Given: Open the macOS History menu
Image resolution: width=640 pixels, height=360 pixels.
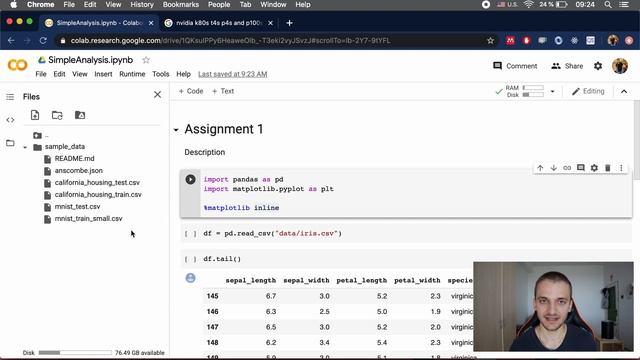Looking at the screenshot, I should [x=142, y=4].
